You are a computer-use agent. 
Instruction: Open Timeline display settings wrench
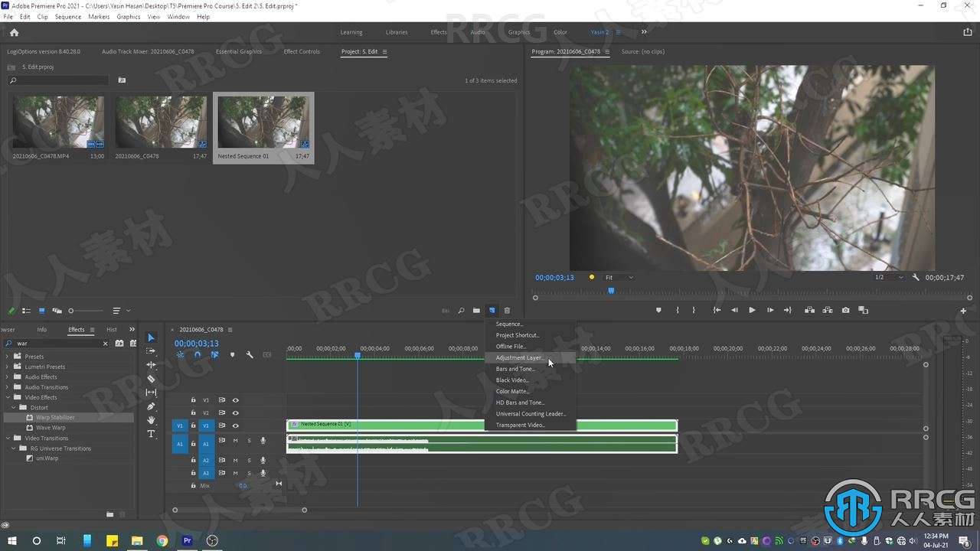250,355
